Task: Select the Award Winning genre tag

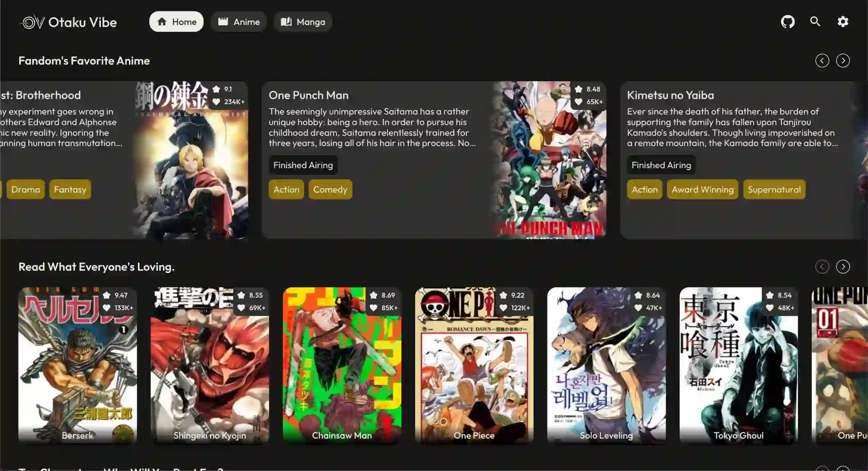Action: point(702,190)
